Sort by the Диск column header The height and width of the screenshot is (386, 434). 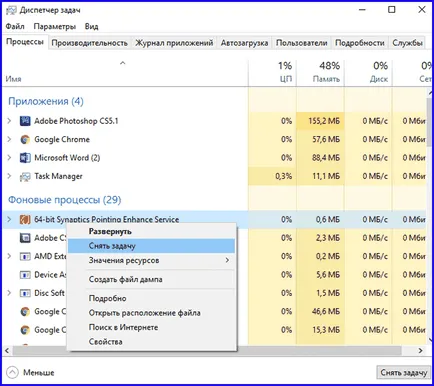click(x=368, y=72)
